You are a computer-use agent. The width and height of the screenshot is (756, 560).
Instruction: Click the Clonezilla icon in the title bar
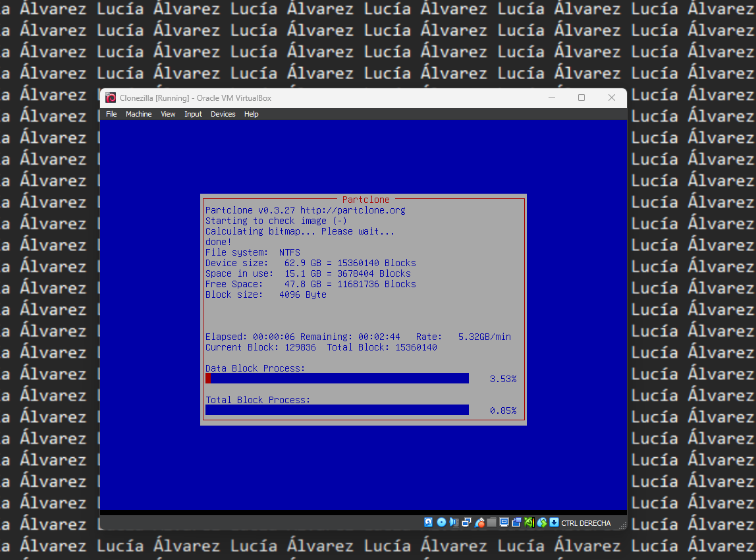pos(109,97)
